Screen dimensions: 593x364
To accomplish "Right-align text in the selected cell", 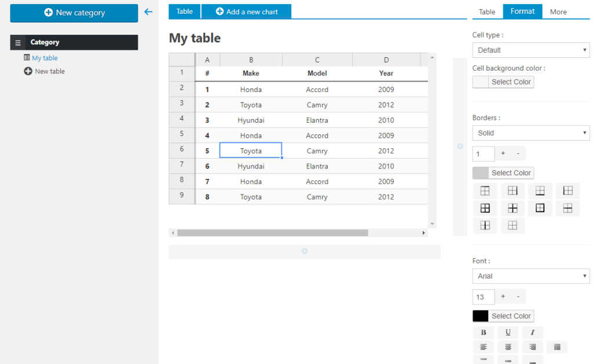I will (x=532, y=347).
